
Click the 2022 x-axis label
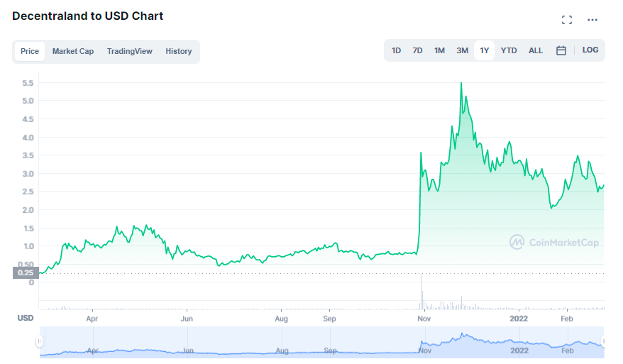(519, 319)
